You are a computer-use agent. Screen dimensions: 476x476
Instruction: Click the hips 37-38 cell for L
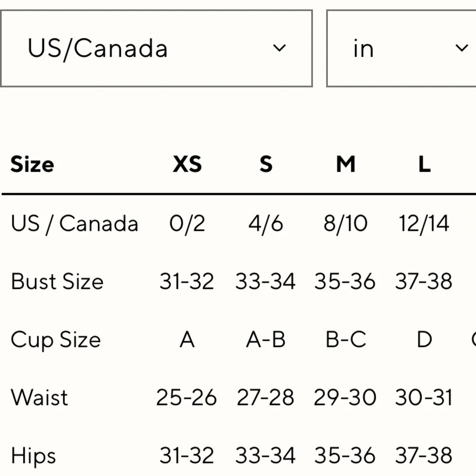[424, 456]
